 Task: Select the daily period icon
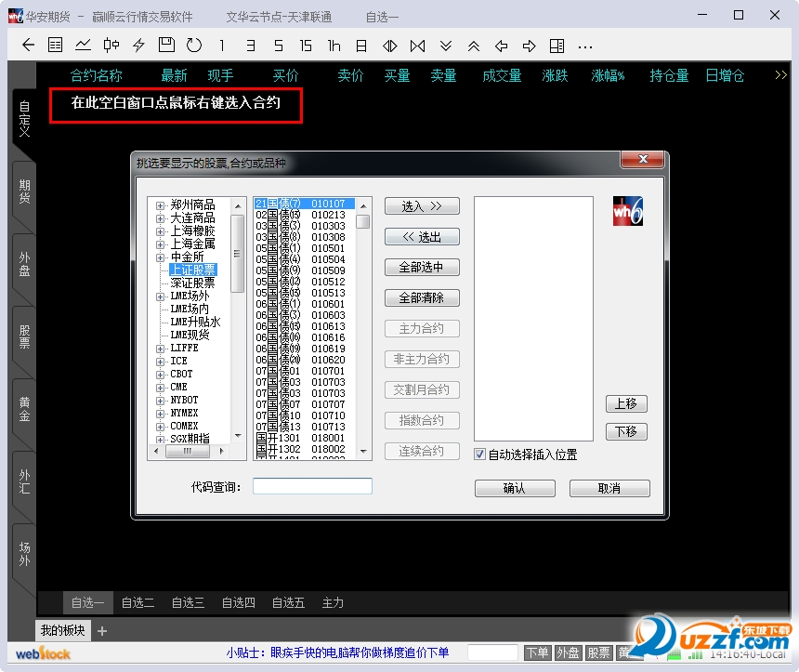361,46
